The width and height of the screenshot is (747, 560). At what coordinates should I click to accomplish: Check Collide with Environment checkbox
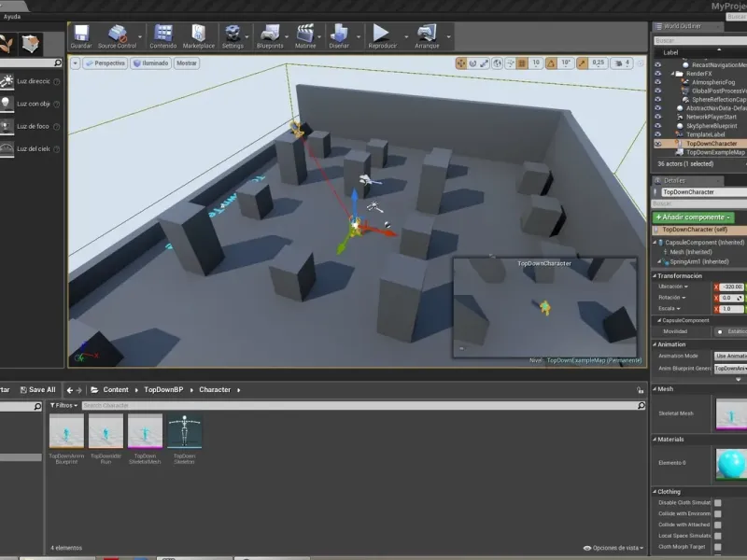[717, 514]
